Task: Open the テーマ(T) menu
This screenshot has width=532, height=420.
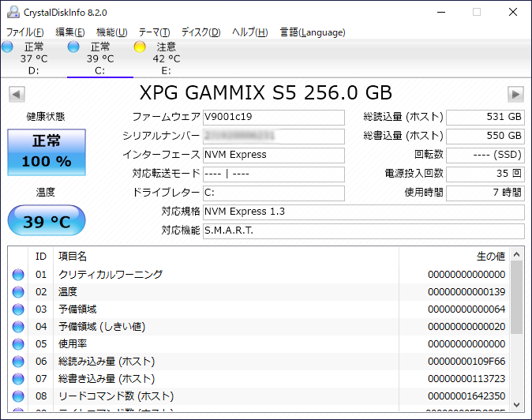Action: [155, 32]
